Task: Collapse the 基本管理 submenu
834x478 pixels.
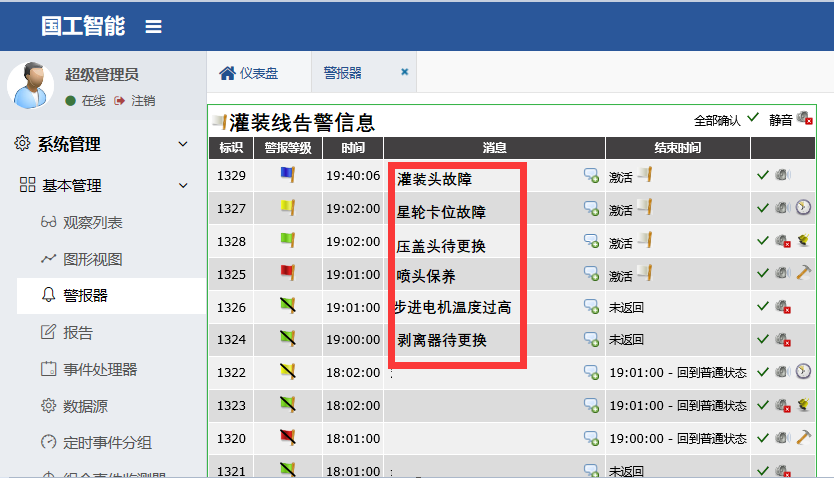Action: click(182, 185)
